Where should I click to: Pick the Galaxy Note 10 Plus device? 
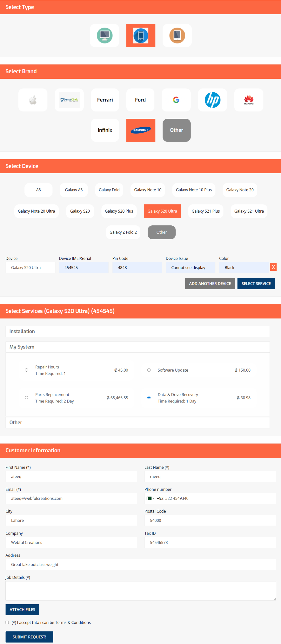click(x=194, y=190)
